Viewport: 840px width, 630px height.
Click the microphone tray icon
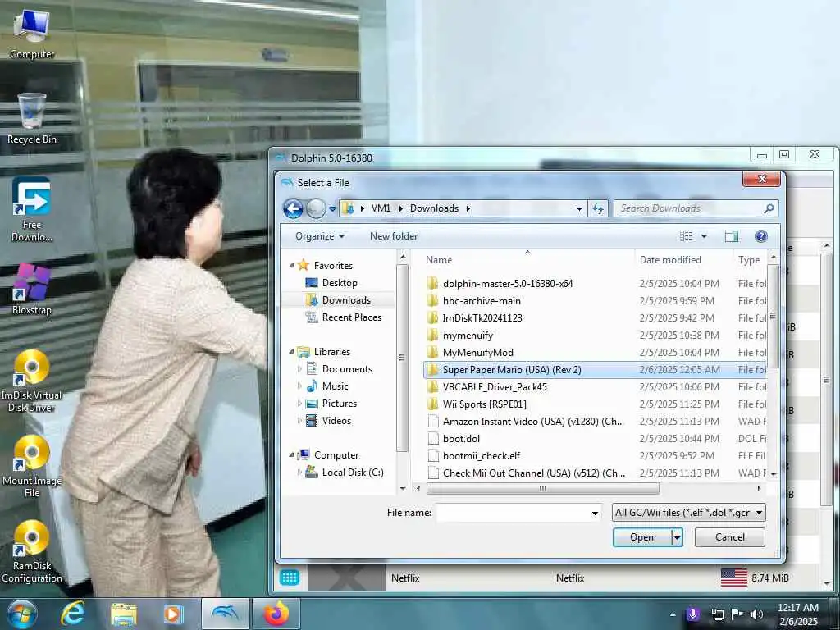pos(692,614)
